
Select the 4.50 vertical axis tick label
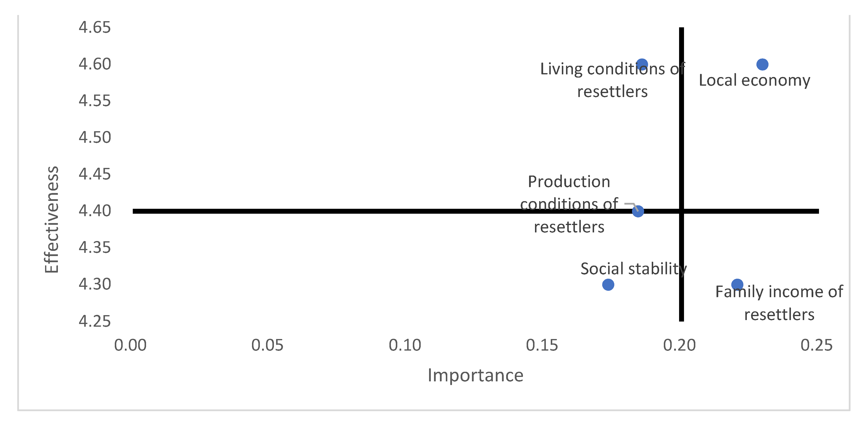[95, 137]
